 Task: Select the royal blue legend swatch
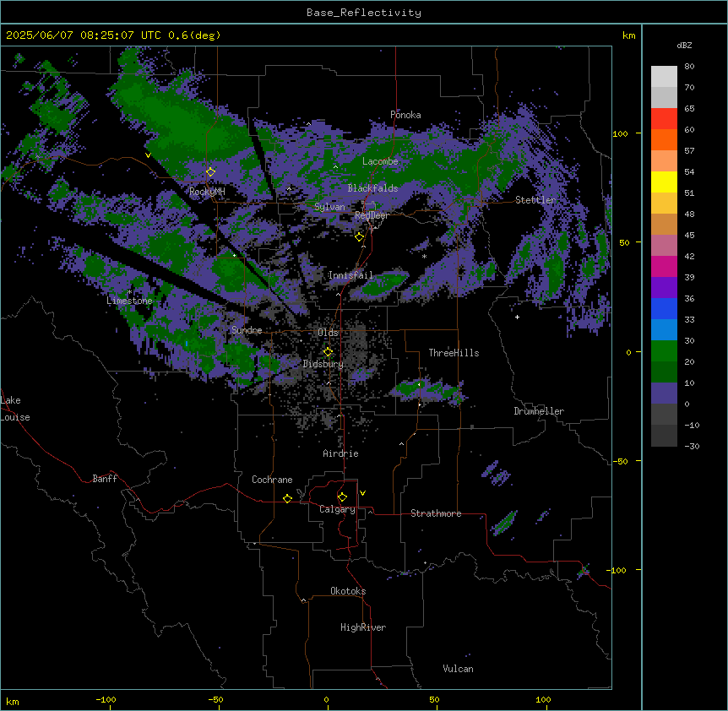pyautogui.click(x=664, y=308)
